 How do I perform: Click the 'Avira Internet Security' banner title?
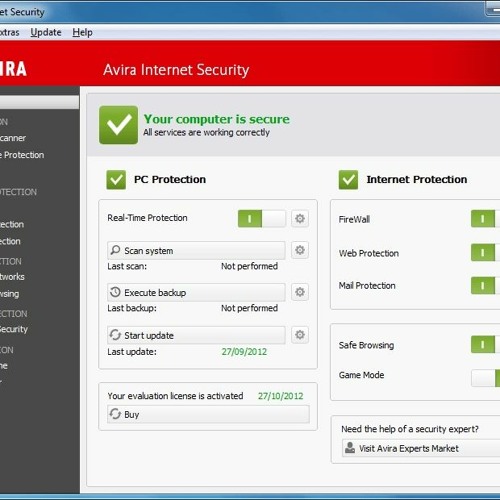coord(176,70)
